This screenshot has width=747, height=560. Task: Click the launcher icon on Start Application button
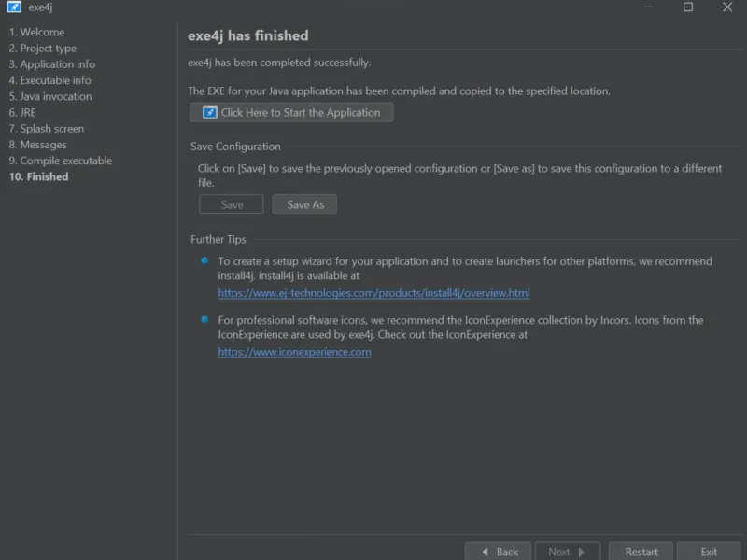pyautogui.click(x=209, y=112)
